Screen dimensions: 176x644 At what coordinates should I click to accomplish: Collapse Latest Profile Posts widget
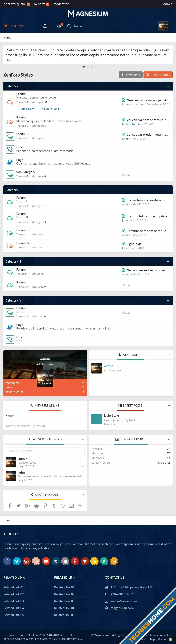[x=83, y=439]
